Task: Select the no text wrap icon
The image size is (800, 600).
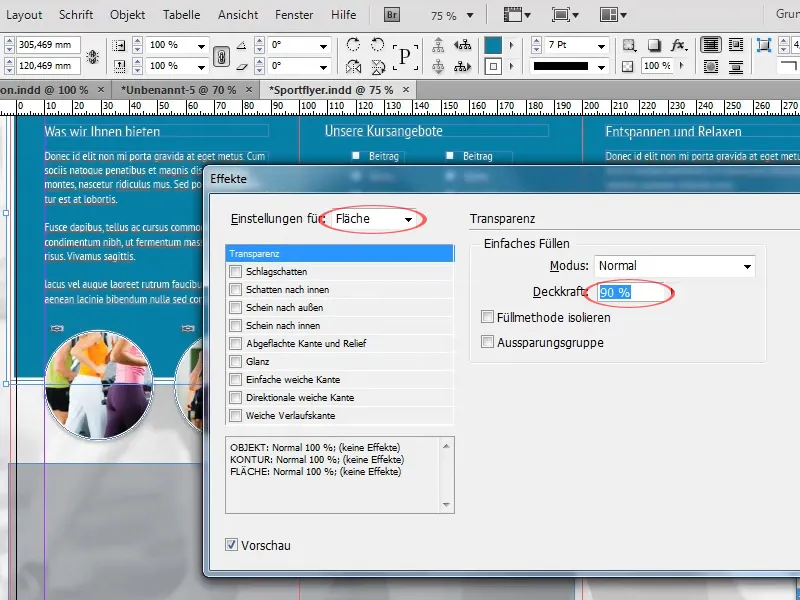Action: click(x=711, y=45)
